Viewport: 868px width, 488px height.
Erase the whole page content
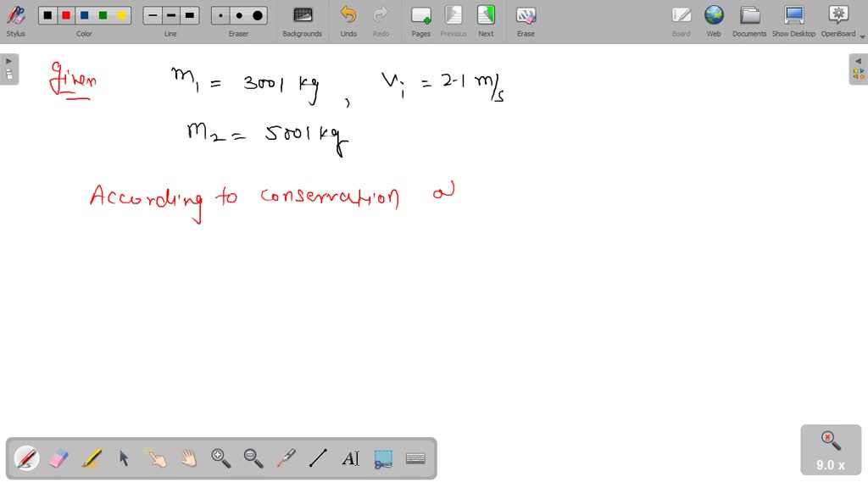(x=526, y=21)
